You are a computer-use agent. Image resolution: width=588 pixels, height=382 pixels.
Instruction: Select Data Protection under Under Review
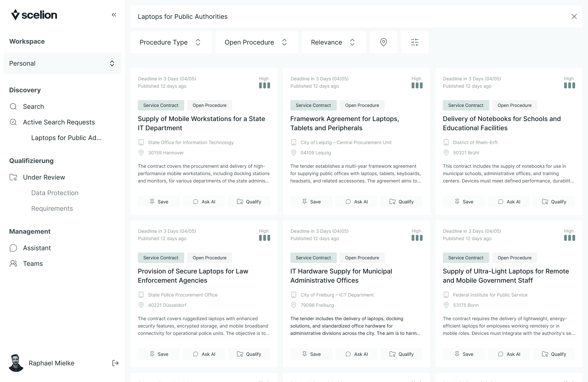55,193
